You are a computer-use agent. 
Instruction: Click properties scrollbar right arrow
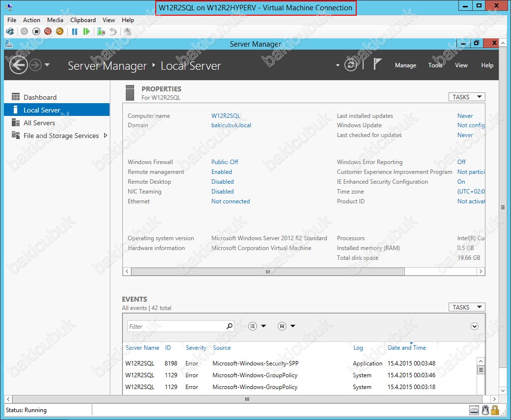coord(481,272)
